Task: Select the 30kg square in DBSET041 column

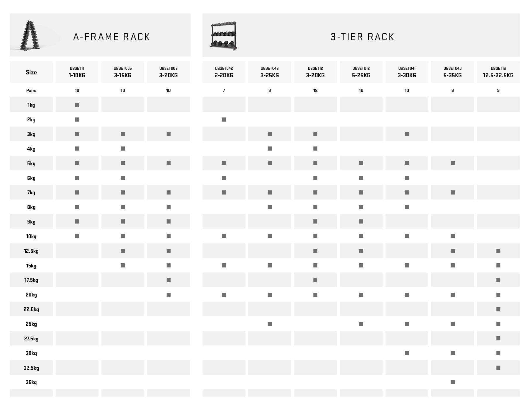Action: [407, 353]
